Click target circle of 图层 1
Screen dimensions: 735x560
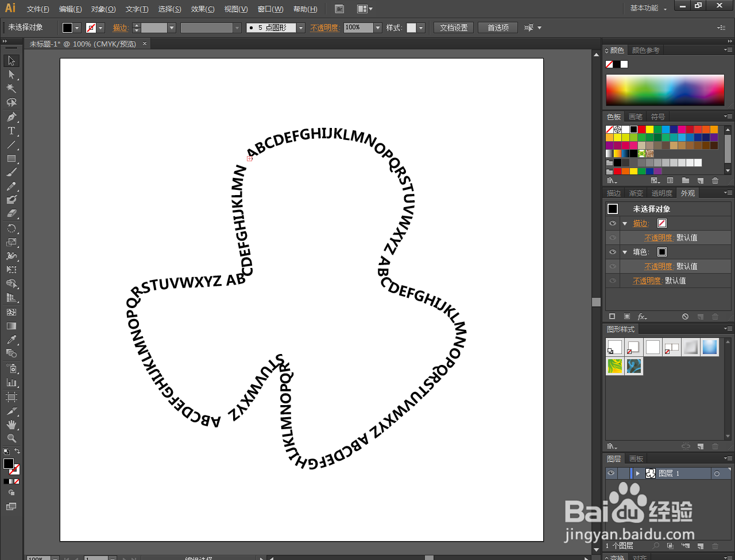[x=717, y=474]
